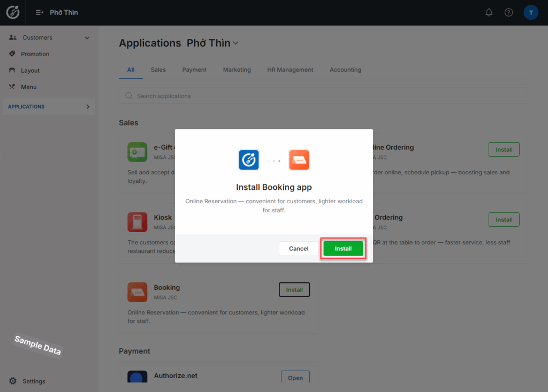Click the user avatar icon
548x392 pixels.
coord(530,12)
